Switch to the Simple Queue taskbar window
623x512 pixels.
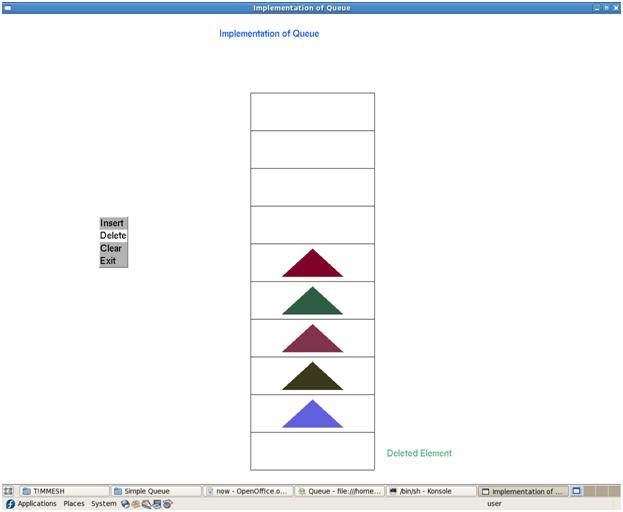click(x=157, y=491)
